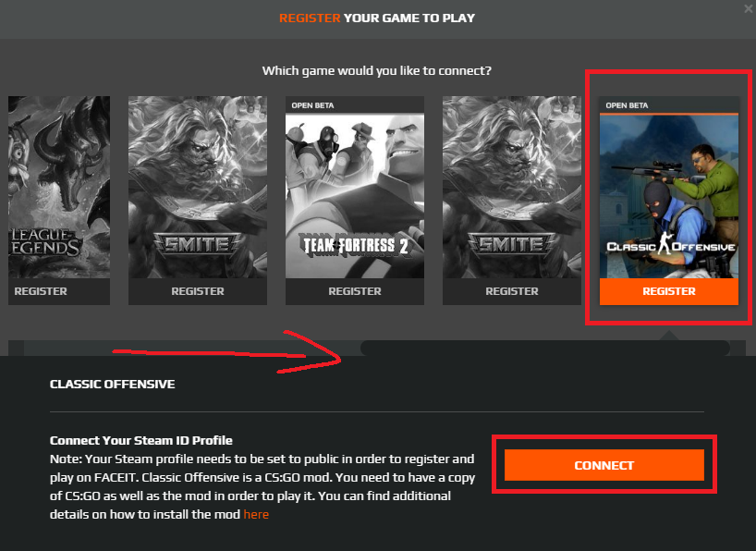The image size is (756, 551).
Task: Select the League of Legends game artwork
Action: point(59,187)
